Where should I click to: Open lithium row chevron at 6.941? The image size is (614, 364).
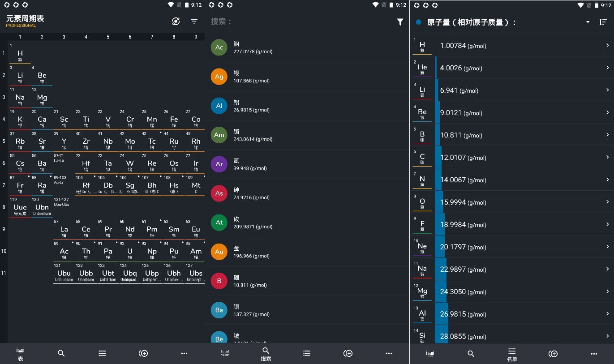[x=607, y=90]
